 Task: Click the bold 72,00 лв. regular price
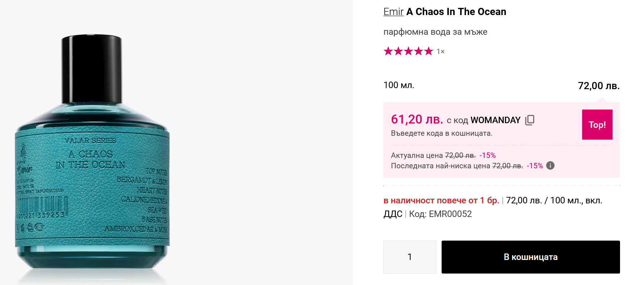[x=598, y=86]
